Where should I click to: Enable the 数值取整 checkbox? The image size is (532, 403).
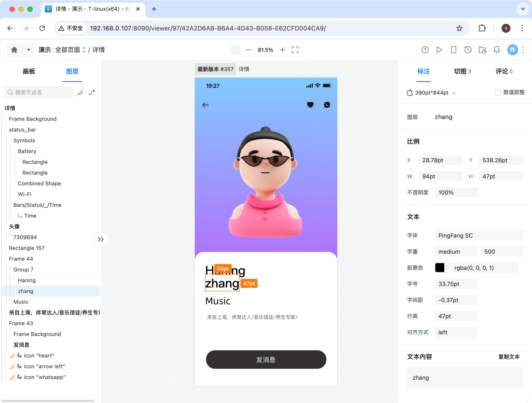pos(498,92)
